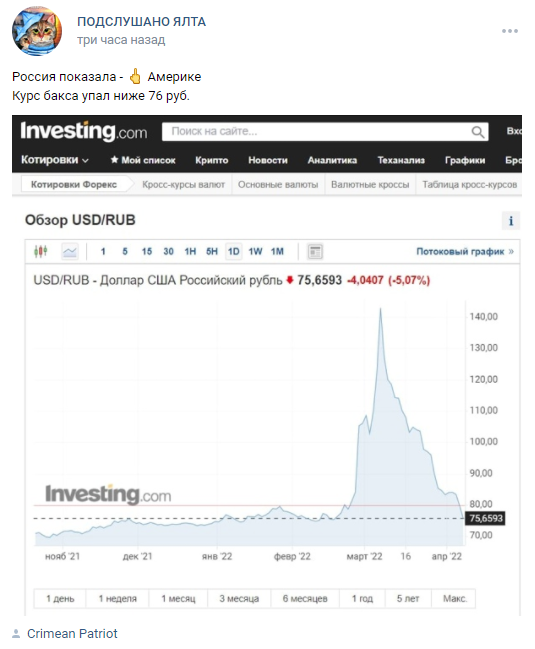Select the 6 месяцев range button
This screenshot has width=535, height=649.
pos(305,599)
